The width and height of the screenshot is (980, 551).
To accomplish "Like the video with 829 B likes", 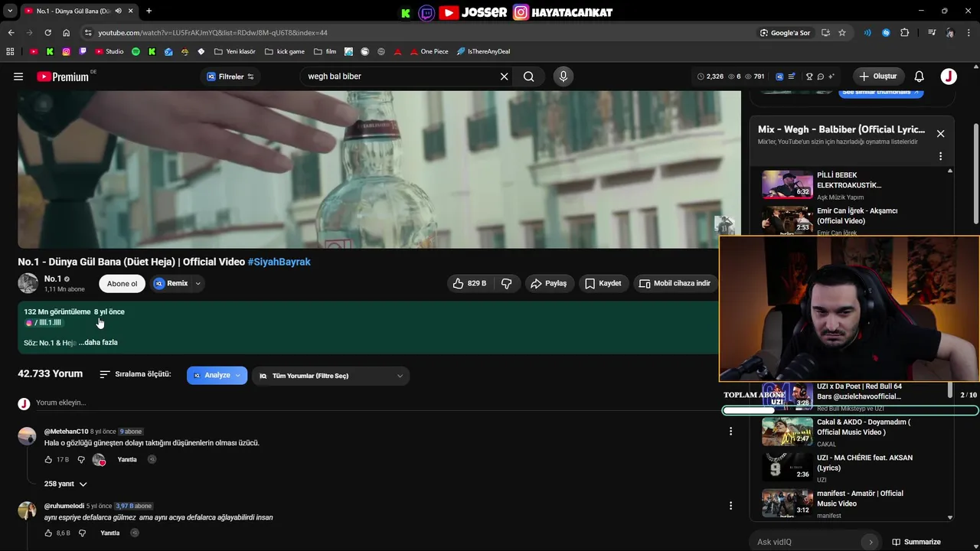I will (x=469, y=283).
